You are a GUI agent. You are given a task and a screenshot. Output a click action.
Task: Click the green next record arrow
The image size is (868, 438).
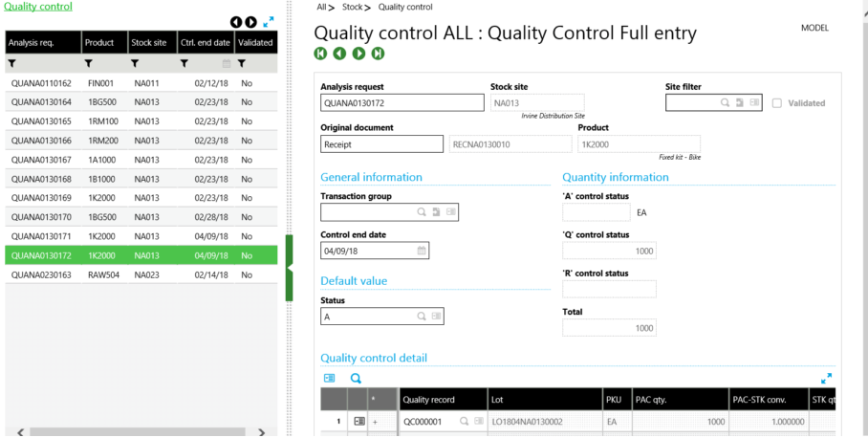click(x=359, y=54)
